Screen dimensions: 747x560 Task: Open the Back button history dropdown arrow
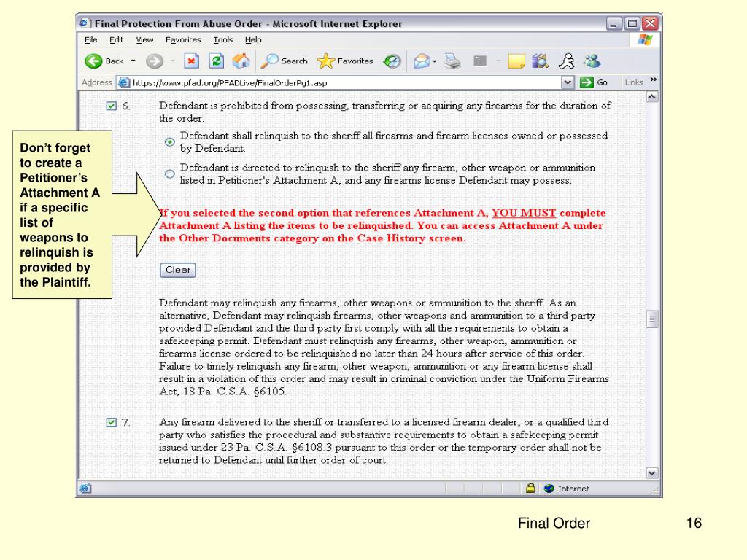tap(133, 61)
